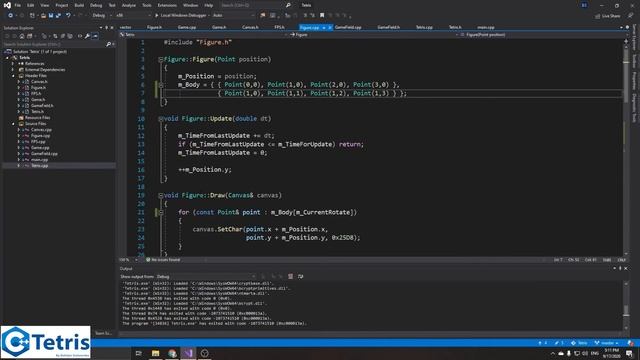Image resolution: width=640 pixels, height=360 pixels.
Task: Open Chrome from the taskbar
Action: click(x=172, y=353)
